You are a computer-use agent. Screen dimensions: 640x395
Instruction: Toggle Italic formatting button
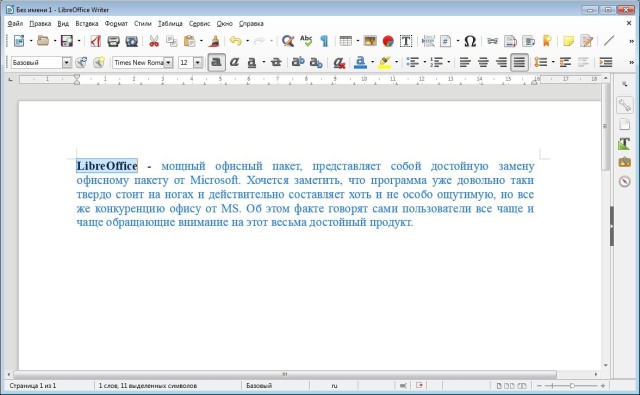[234, 62]
